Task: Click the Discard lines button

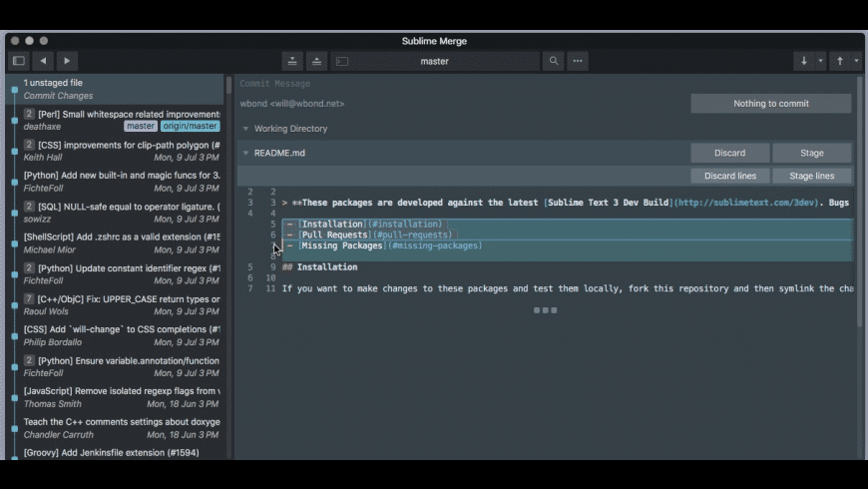Action: click(x=730, y=176)
